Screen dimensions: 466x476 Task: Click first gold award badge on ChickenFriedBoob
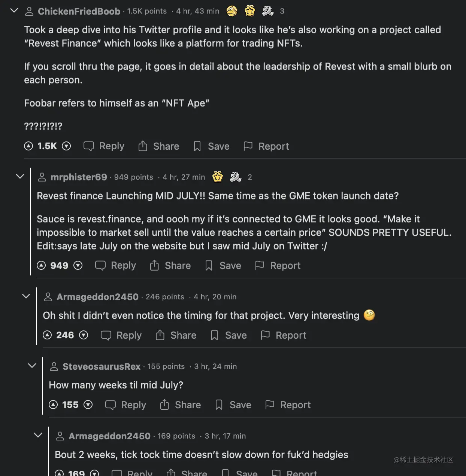click(232, 11)
